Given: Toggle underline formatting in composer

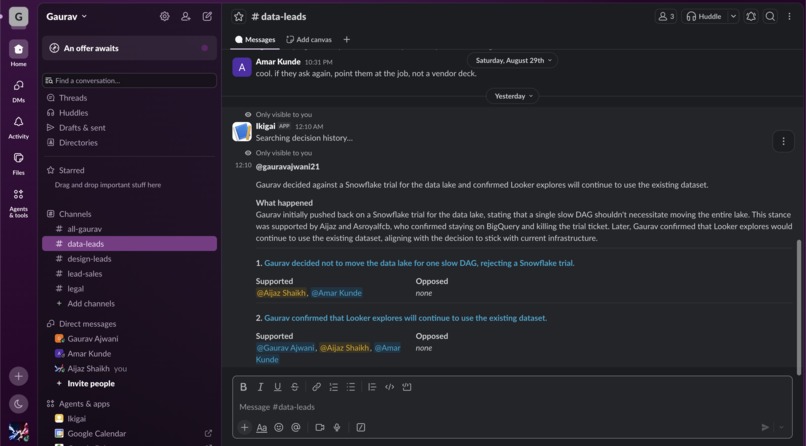Looking at the screenshot, I should point(278,387).
